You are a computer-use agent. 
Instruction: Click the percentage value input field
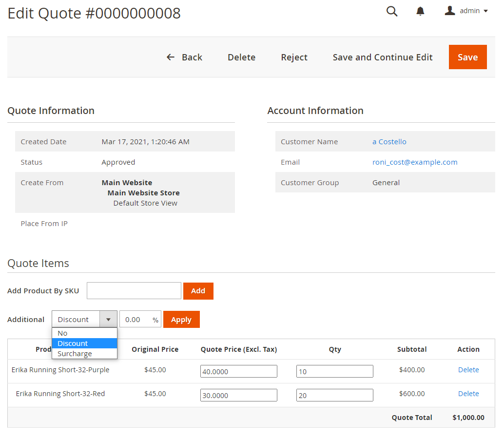tap(136, 320)
